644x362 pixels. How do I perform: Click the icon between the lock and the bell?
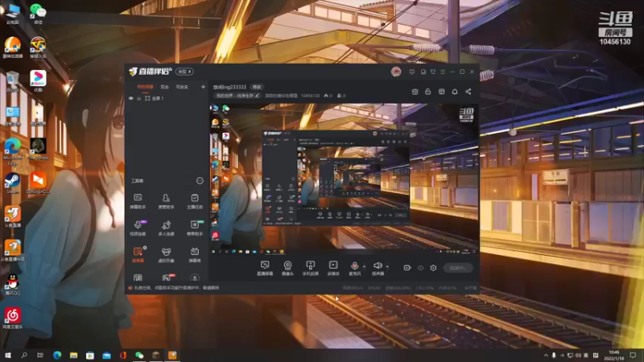(441, 92)
